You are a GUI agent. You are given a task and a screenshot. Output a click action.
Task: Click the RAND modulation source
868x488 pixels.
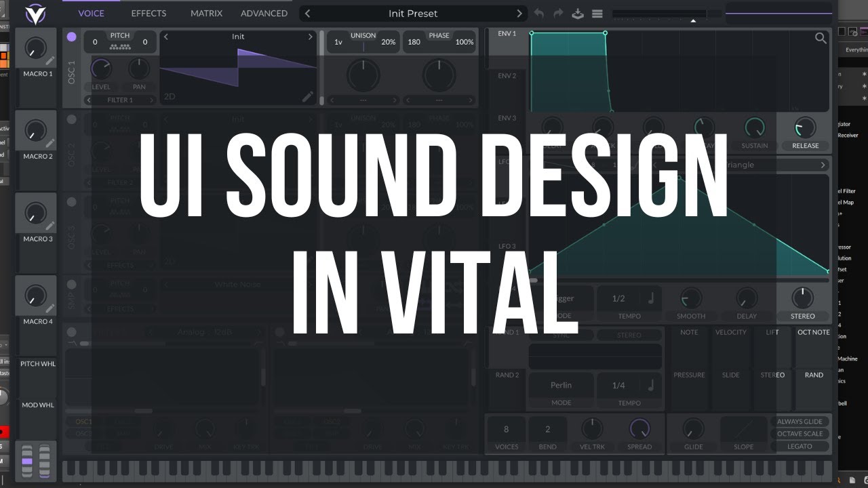pyautogui.click(x=814, y=375)
